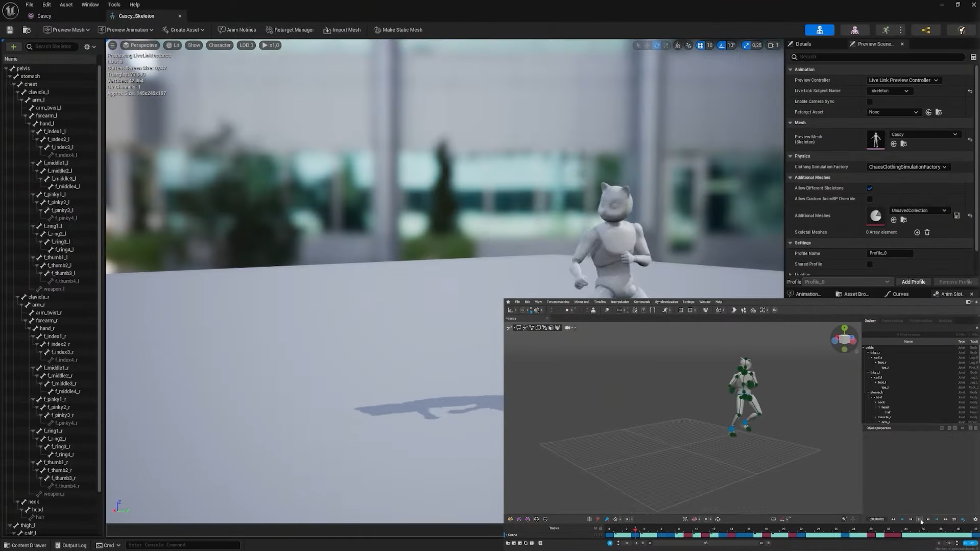Click the Save asset icon
980x551 pixels.
10,30
